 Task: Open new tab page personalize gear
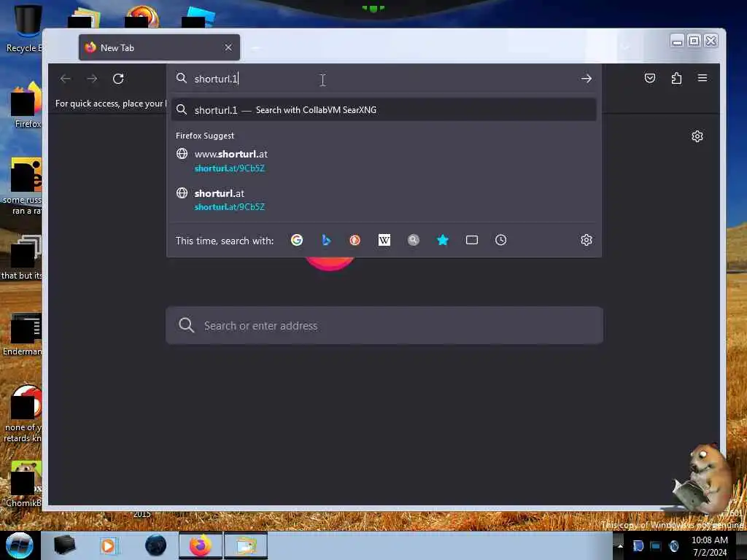(x=697, y=136)
